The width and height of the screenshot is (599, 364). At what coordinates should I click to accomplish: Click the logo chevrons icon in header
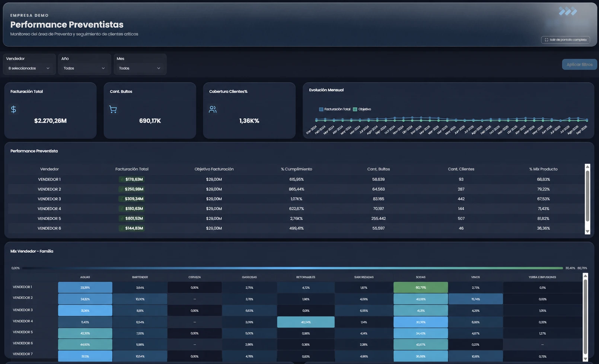tap(568, 12)
